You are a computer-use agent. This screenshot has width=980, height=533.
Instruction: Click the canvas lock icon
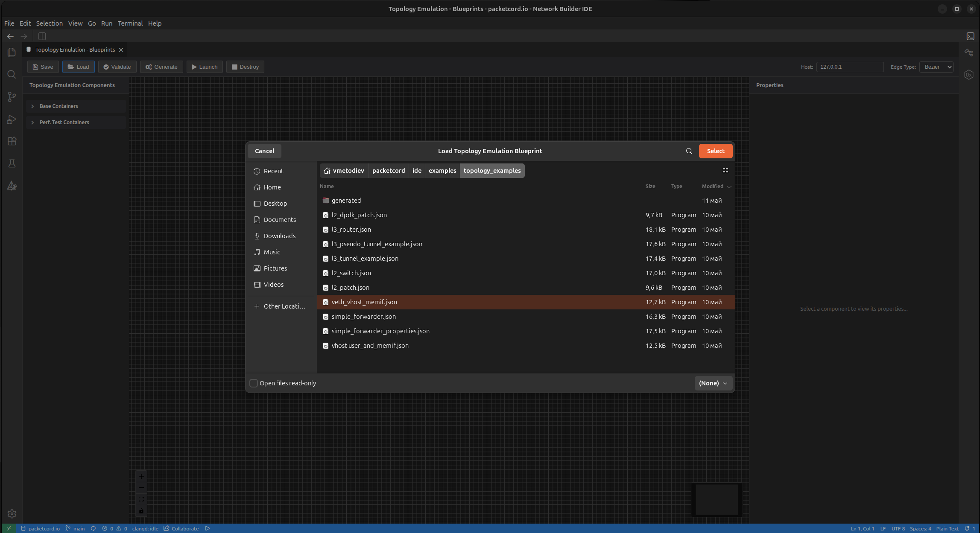point(141,511)
